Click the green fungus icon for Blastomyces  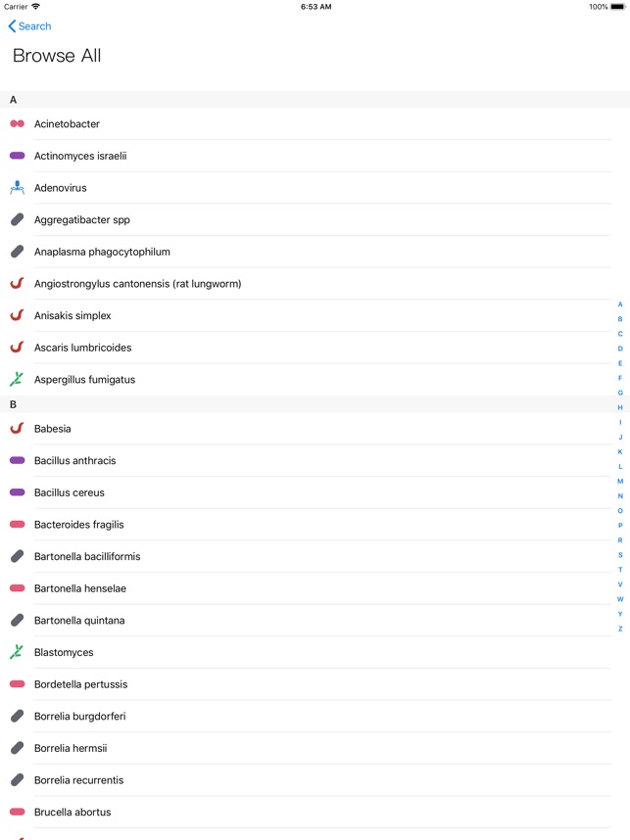point(17,652)
